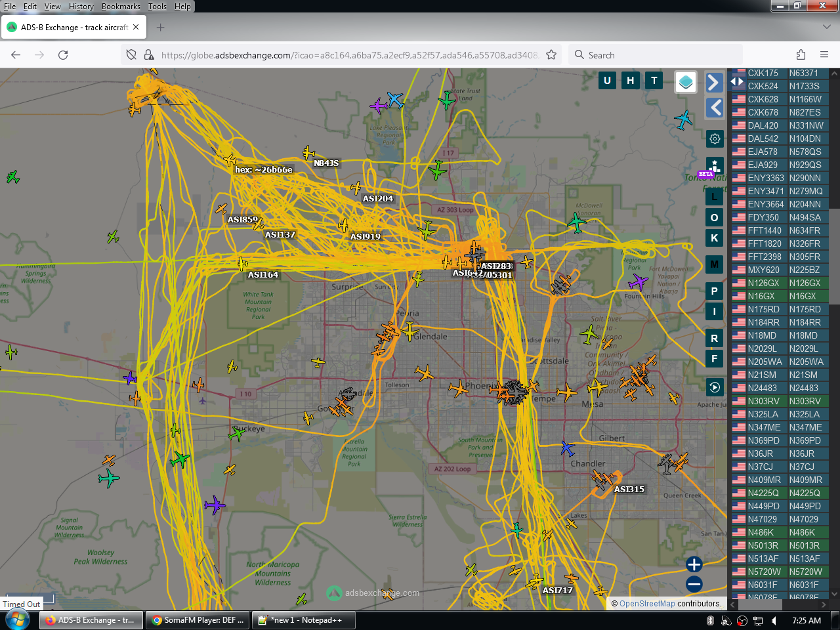Click the replay history icon on map
Viewport: 840px width, 630px height.
(715, 387)
